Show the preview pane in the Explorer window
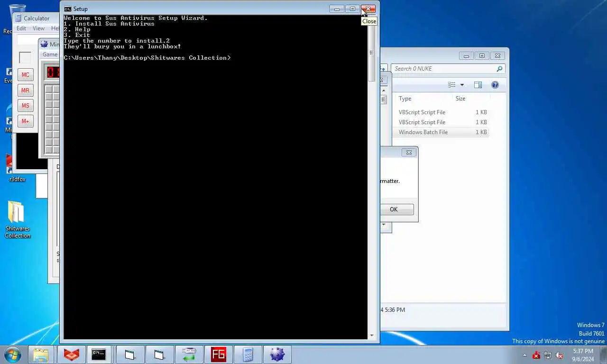Viewport: 607px width, 364px height. click(x=478, y=85)
